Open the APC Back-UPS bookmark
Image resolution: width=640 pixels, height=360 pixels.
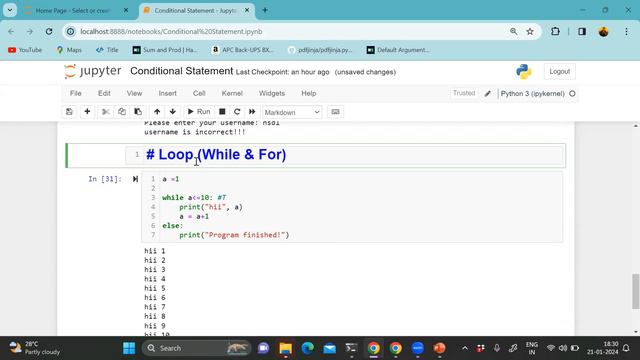pyautogui.click(x=242, y=50)
